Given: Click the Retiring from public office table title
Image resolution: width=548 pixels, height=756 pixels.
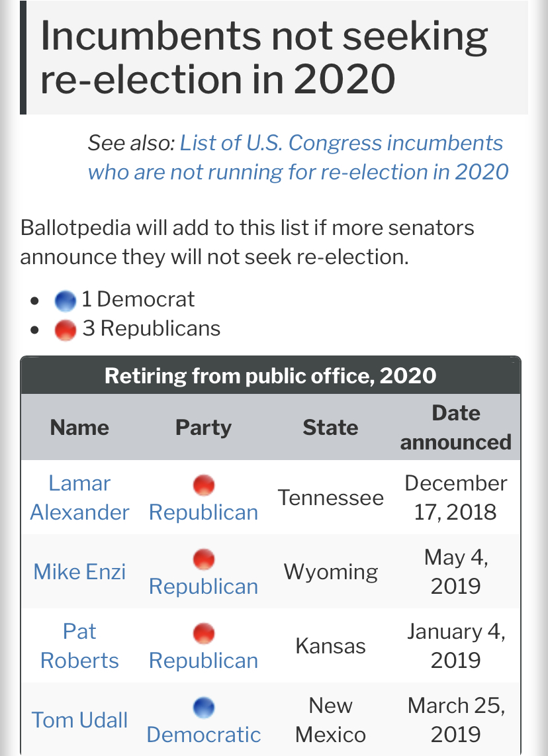Looking at the screenshot, I should 271,375.
